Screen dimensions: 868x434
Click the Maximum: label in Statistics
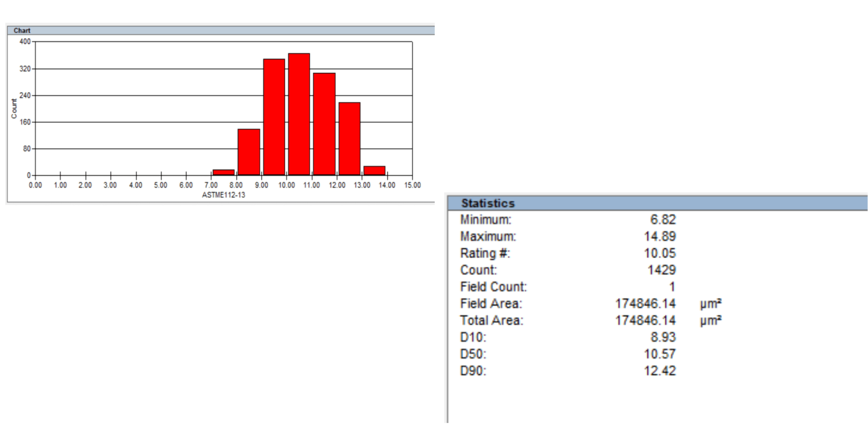488,237
